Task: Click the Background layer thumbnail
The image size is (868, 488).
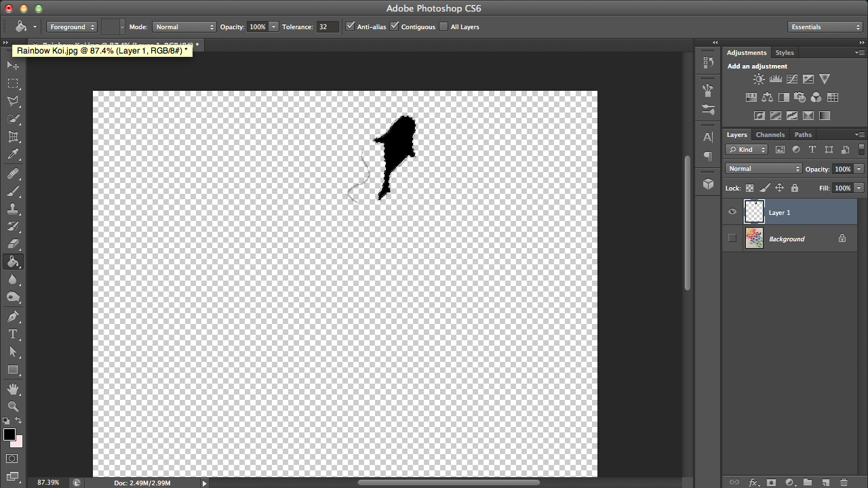Action: tap(754, 238)
